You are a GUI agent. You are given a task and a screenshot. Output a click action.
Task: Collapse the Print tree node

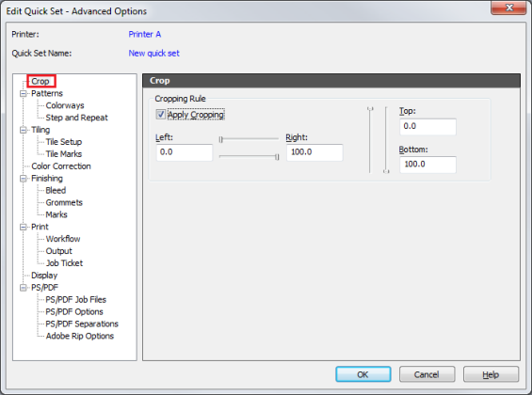click(24, 227)
